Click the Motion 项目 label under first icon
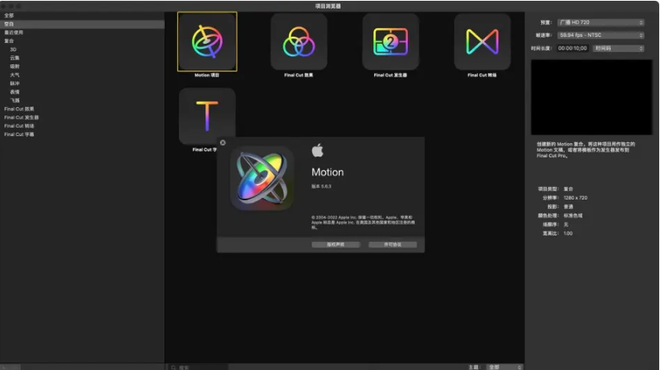This screenshot has width=660, height=370. (207, 75)
